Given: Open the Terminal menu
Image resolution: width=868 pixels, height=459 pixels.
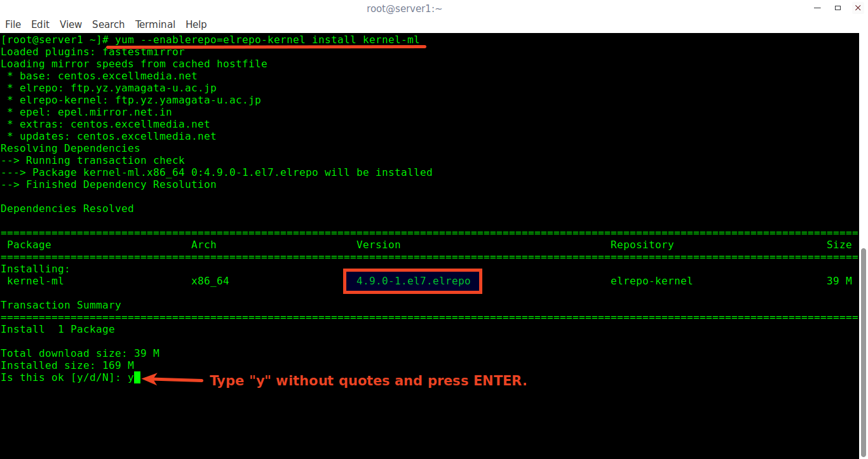Looking at the screenshot, I should [x=155, y=24].
